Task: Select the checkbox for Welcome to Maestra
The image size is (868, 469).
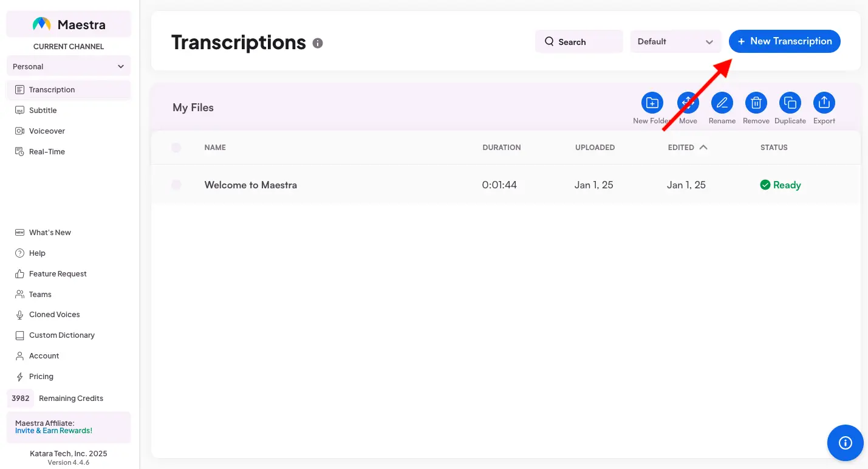Action: pos(176,185)
